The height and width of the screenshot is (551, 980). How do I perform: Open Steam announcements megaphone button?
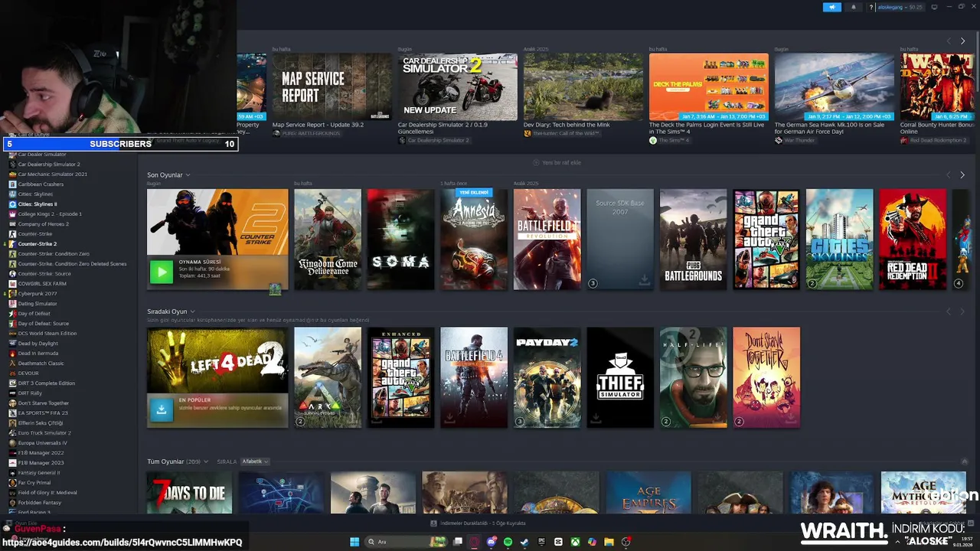832,7
